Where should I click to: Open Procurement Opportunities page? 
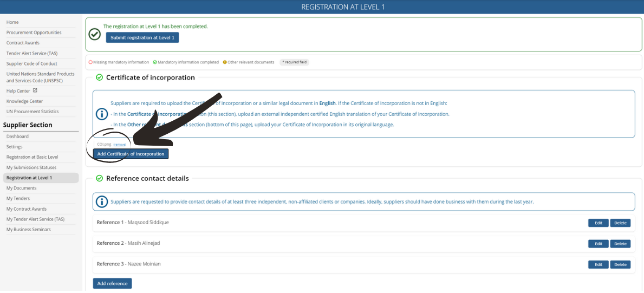click(34, 32)
